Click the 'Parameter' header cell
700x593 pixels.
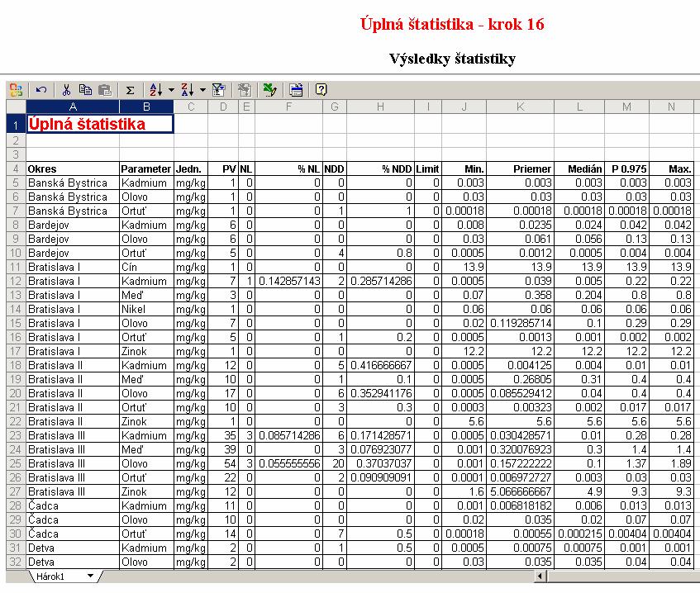pos(146,169)
